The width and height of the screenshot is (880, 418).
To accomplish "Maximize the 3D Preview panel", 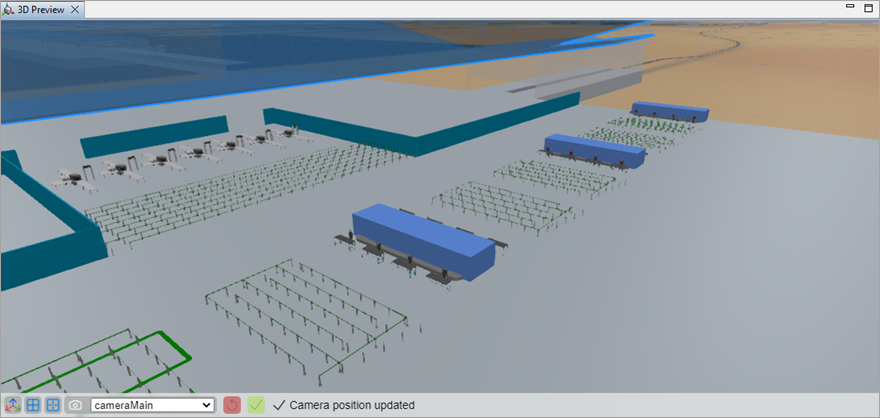I will point(868,8).
